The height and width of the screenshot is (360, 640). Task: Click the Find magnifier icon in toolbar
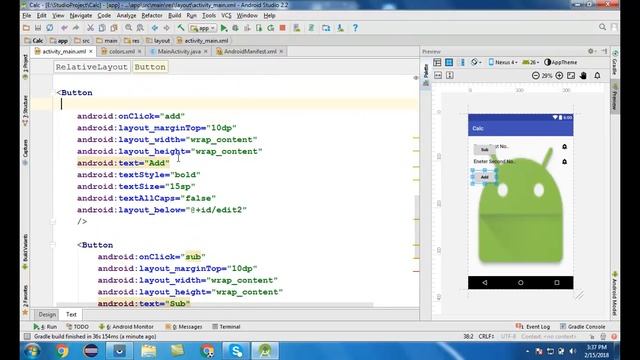[129, 28]
